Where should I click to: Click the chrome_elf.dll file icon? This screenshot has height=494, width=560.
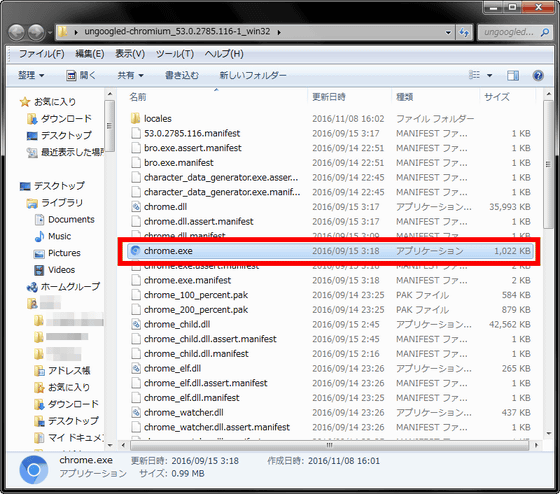point(136,368)
